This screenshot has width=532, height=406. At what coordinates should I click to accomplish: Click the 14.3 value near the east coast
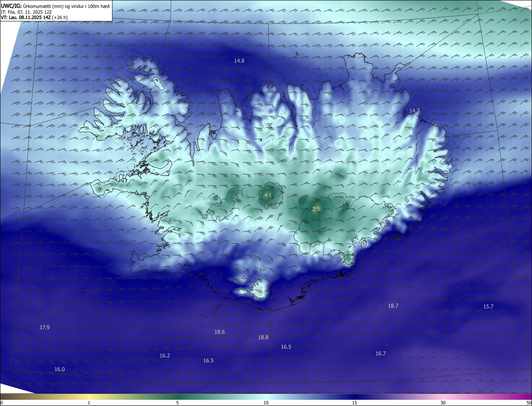coord(414,111)
